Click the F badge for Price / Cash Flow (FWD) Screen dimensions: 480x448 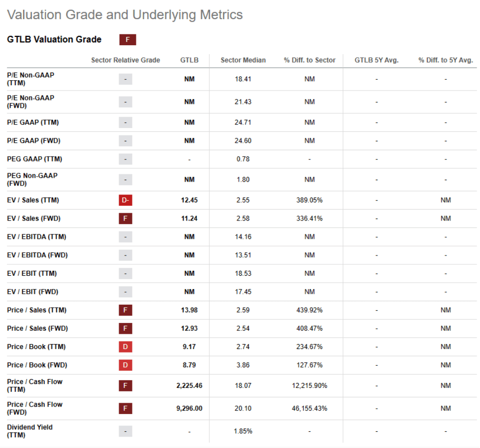coord(126,409)
